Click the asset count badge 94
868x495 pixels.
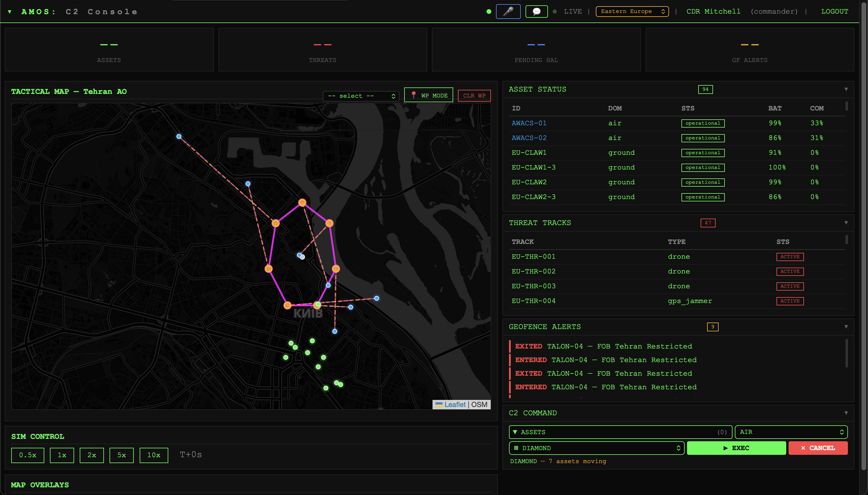705,90
